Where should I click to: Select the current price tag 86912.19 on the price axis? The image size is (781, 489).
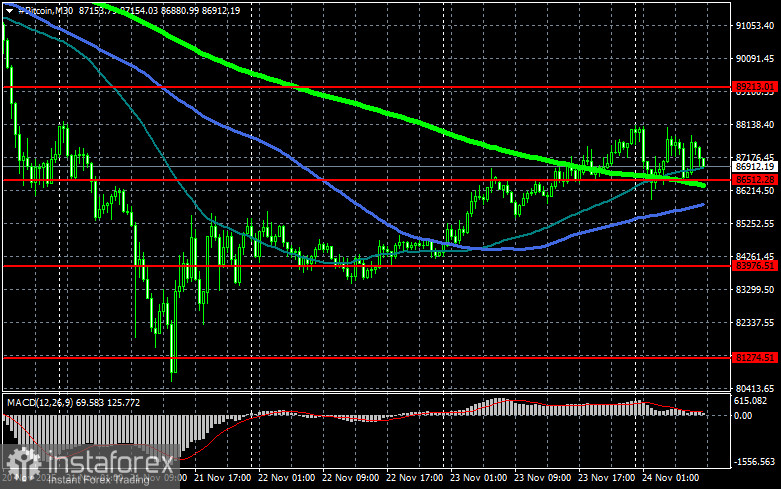click(x=755, y=167)
